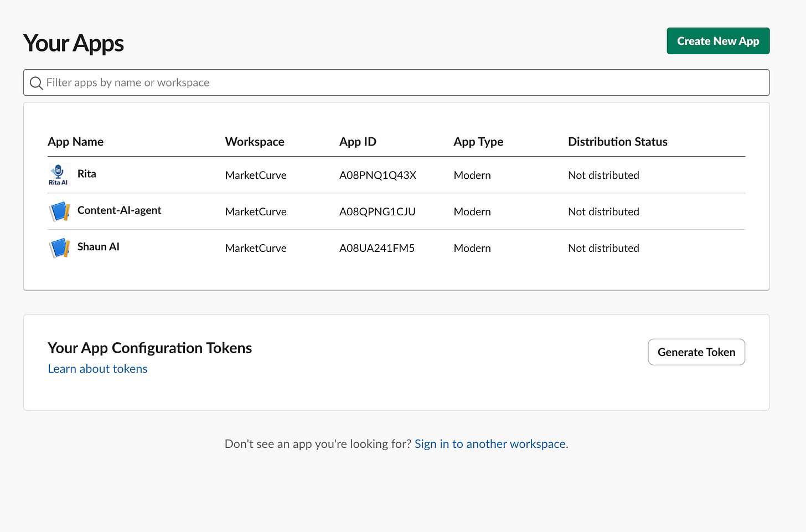Select app ID A08QPNG1CJU

[377, 211]
